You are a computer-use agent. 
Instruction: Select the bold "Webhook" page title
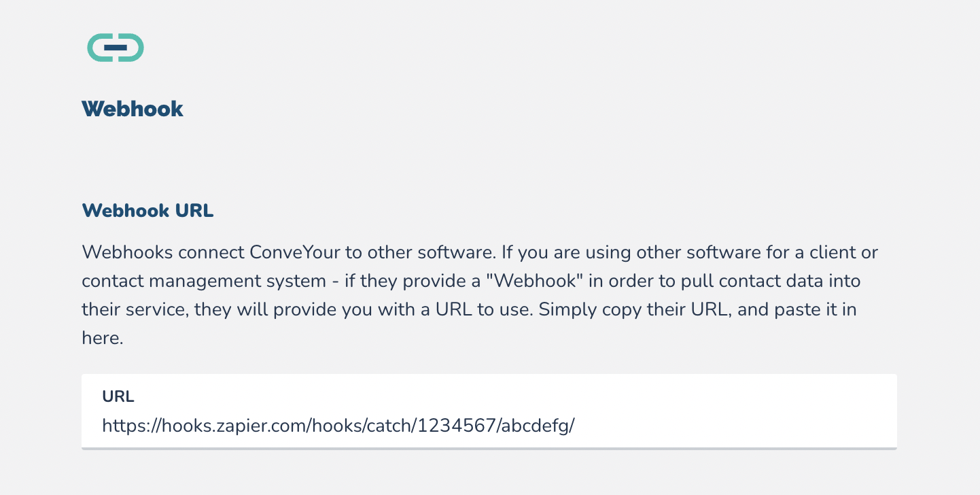tap(133, 109)
